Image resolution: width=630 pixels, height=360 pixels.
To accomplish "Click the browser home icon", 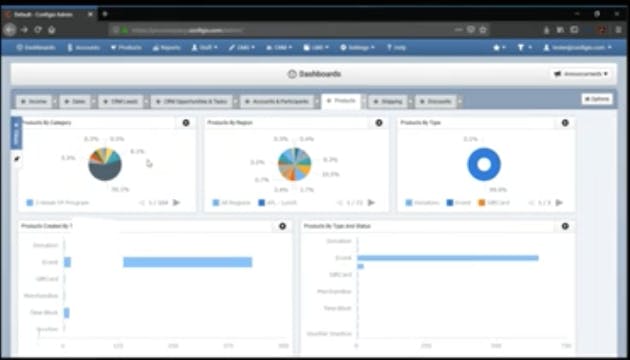I will pyautogui.click(x=51, y=30).
